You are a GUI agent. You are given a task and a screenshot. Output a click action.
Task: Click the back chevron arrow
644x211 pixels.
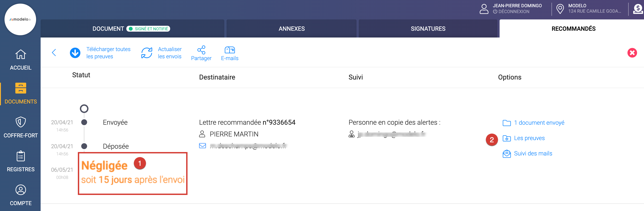[54, 53]
